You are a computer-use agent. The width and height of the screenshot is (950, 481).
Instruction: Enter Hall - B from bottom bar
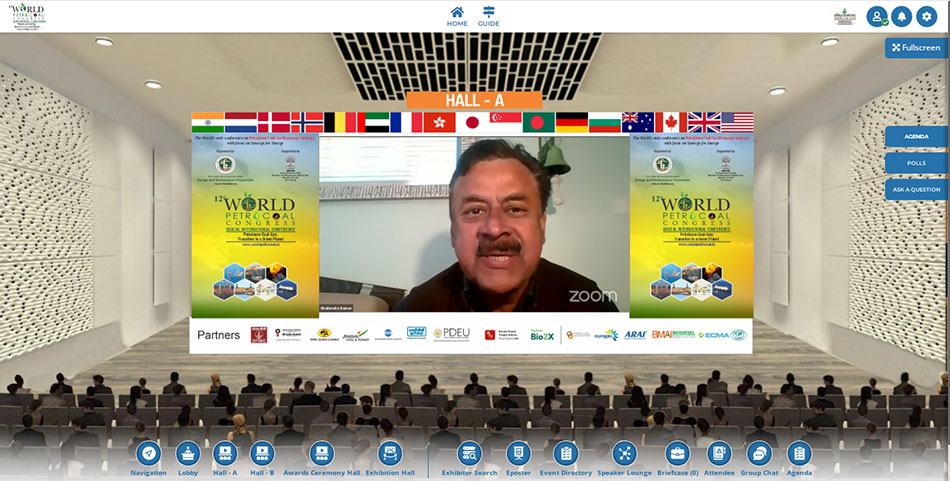click(x=262, y=453)
